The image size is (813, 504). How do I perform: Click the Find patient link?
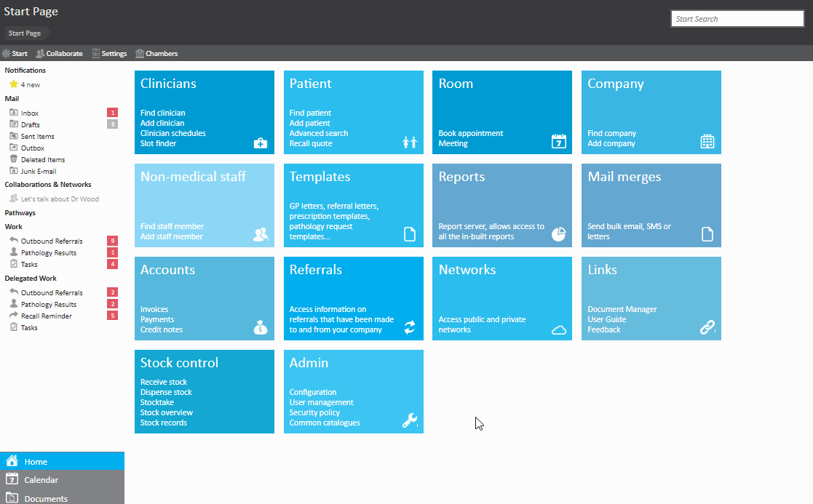310,113
